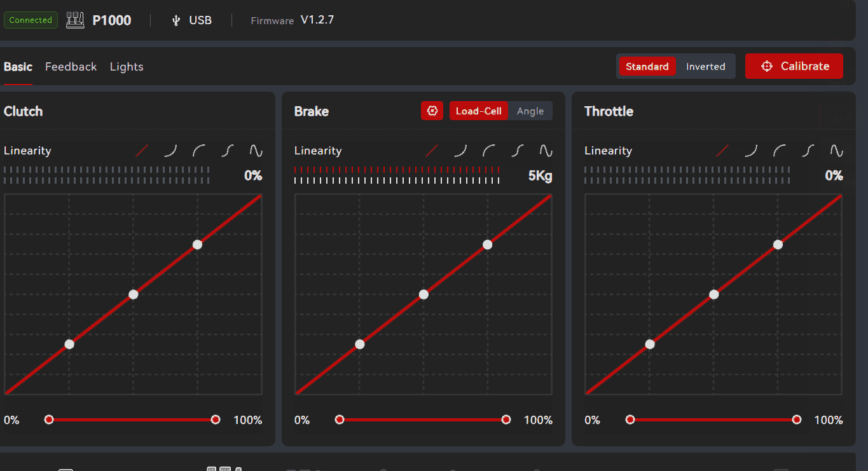The image size is (868, 471).
Task: Select the Clutch S-curve linearity preset
Action: point(228,151)
